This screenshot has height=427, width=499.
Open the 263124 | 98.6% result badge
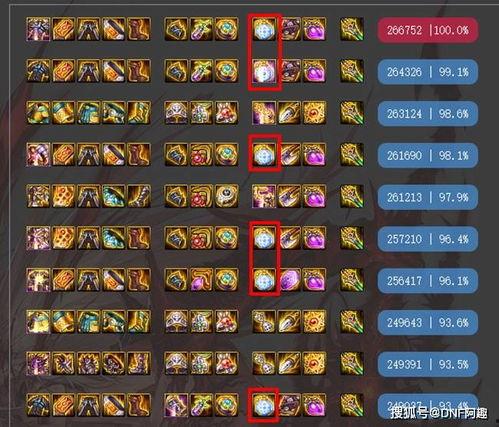tap(428, 114)
